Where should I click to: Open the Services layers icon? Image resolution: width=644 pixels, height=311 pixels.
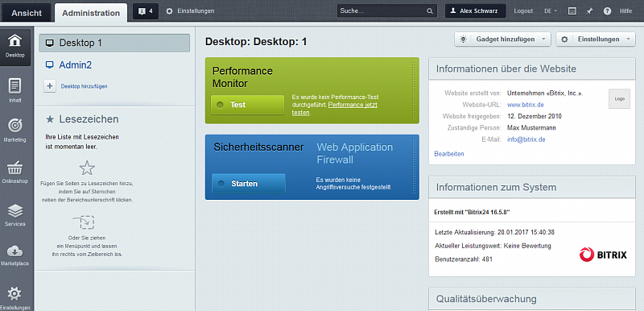coord(15,211)
